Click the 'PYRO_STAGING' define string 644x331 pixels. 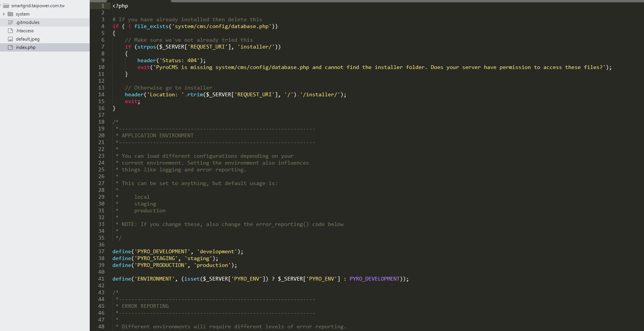click(156, 258)
